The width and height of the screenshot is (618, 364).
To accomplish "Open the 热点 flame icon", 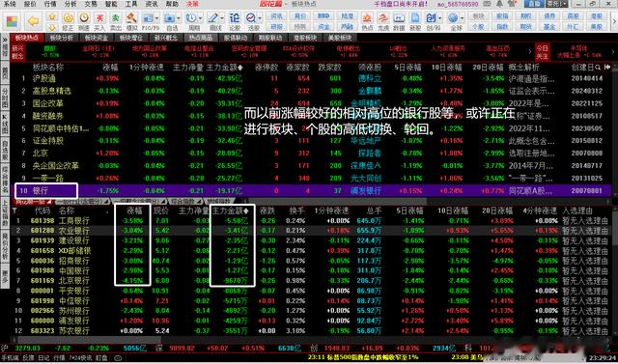I will [367, 21].
